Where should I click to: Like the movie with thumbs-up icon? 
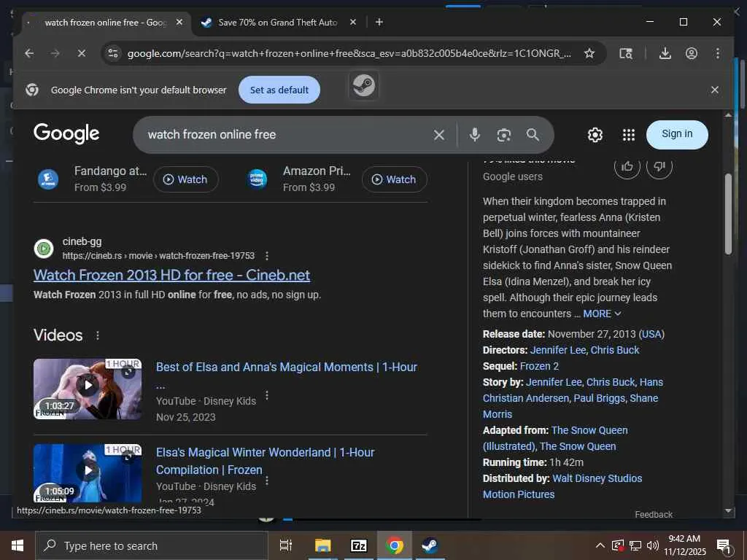(627, 166)
